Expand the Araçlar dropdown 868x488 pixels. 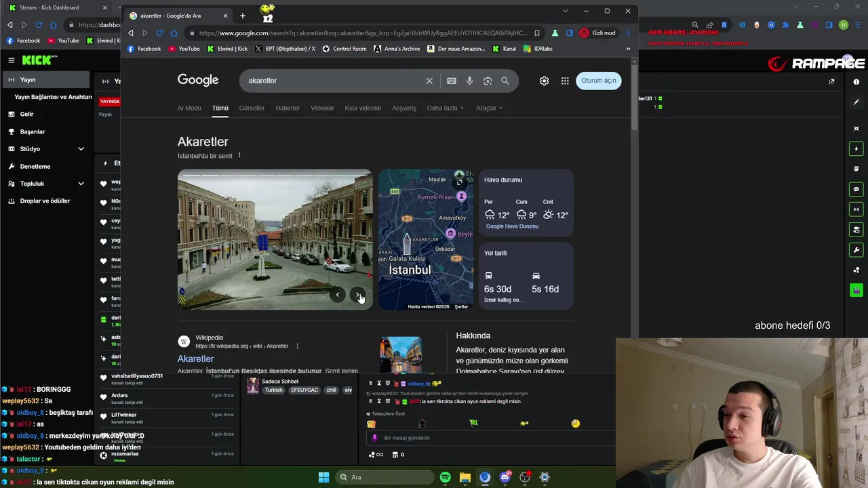489,108
